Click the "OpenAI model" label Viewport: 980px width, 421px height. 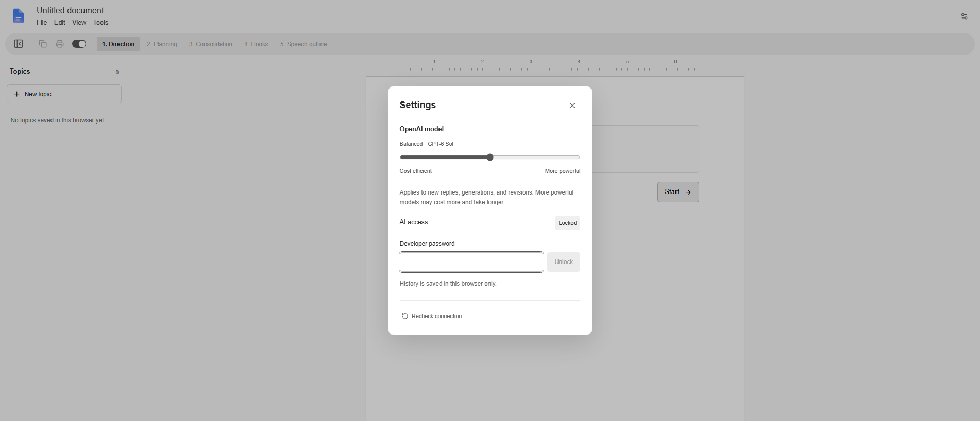(x=421, y=129)
